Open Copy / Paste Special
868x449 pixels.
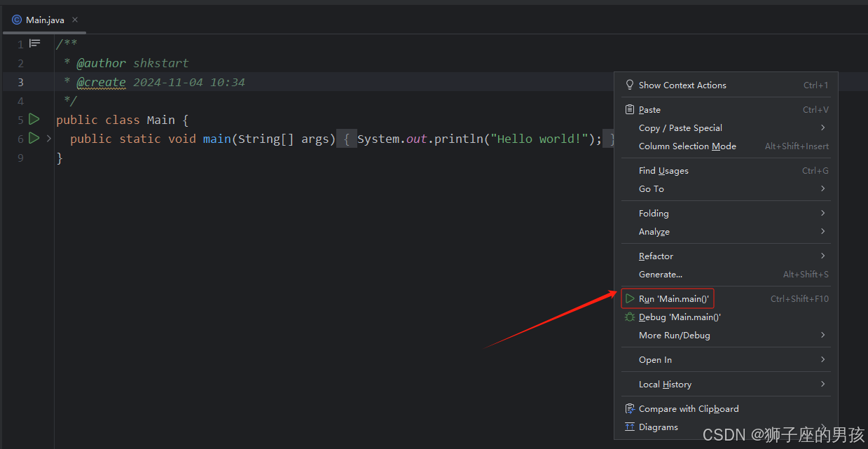(x=726, y=127)
